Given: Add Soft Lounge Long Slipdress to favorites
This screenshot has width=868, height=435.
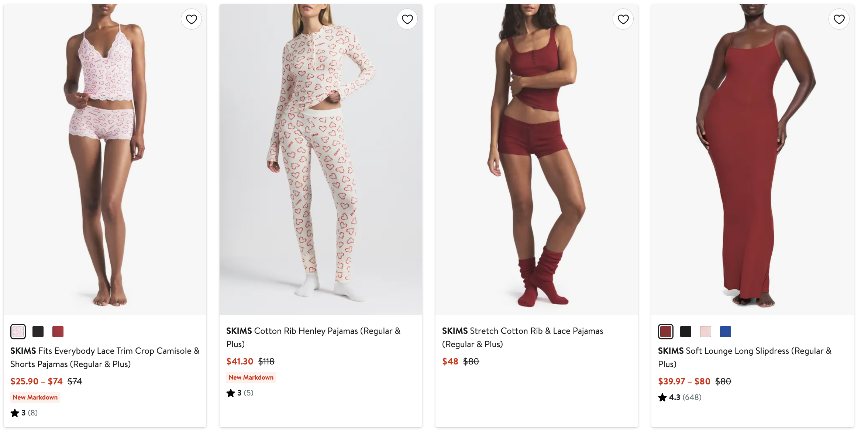Looking at the screenshot, I should point(839,19).
